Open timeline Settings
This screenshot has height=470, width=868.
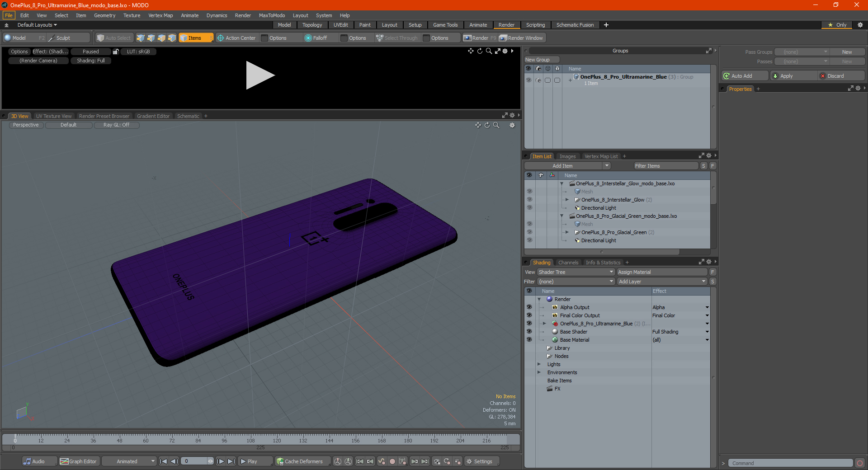[482, 461]
